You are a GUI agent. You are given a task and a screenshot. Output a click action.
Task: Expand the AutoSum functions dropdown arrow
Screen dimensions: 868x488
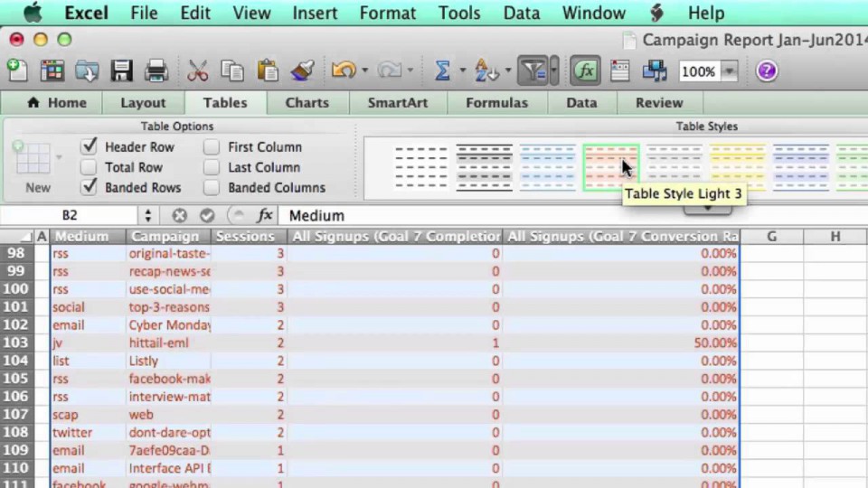pos(462,70)
